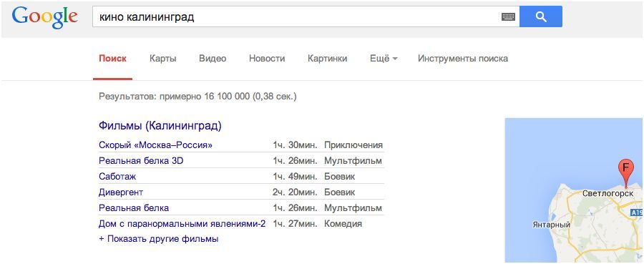Image resolution: width=644 pixels, height=264 pixels.
Task: Open Дом с паранормальными явлениями-2
Action: (182, 224)
